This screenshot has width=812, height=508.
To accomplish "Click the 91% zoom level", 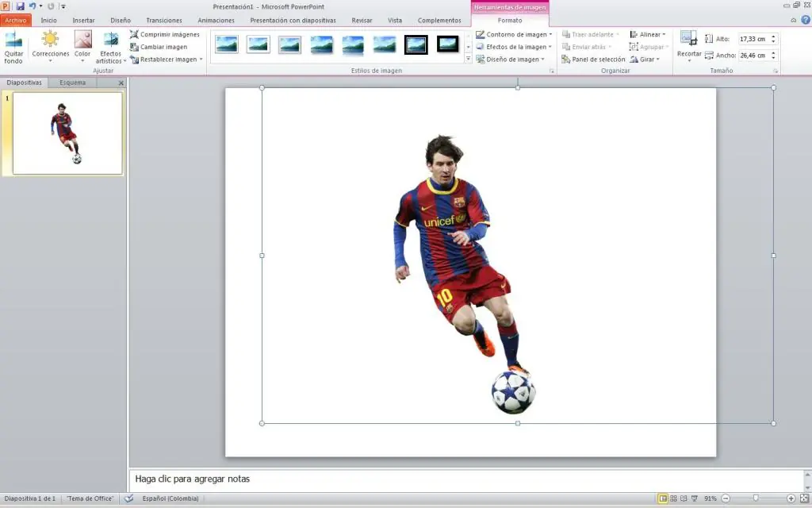I will (x=710, y=498).
